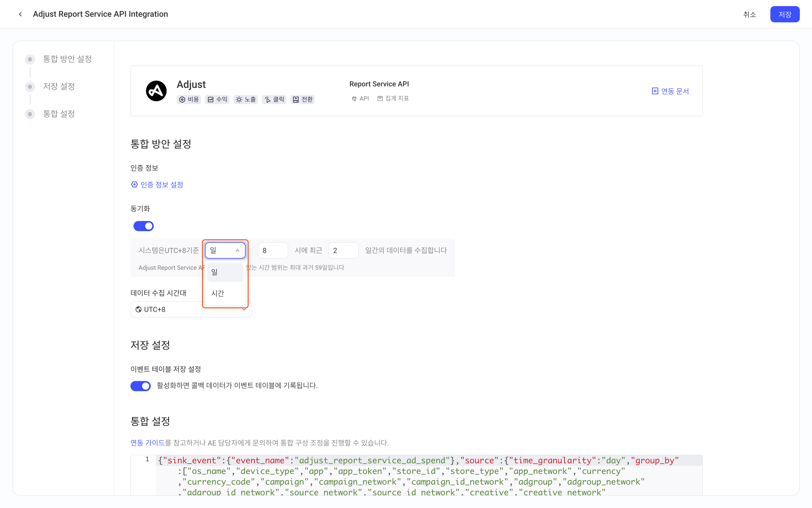The height and width of the screenshot is (508, 812).
Task: Click the 취소 cancel button
Action: point(749,14)
